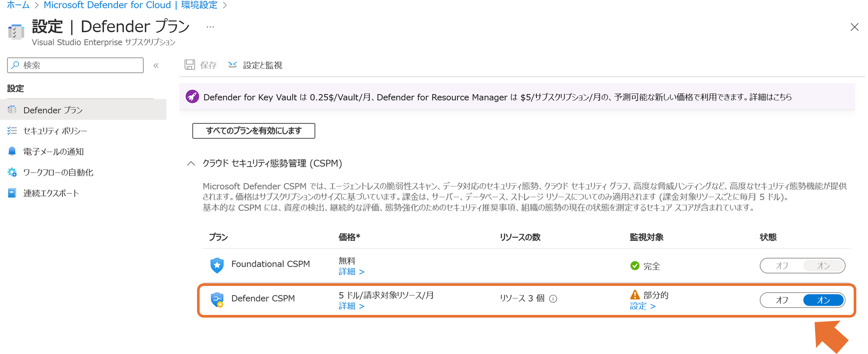The width and height of the screenshot is (868, 354).
Task: Click the Defender プラン sidebar icon
Action: 12,110
